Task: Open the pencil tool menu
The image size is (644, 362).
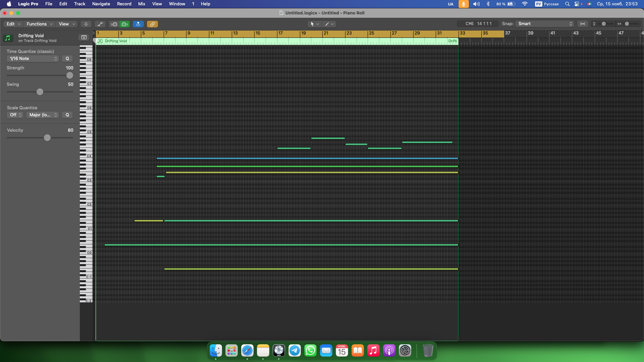Action: tap(329, 24)
